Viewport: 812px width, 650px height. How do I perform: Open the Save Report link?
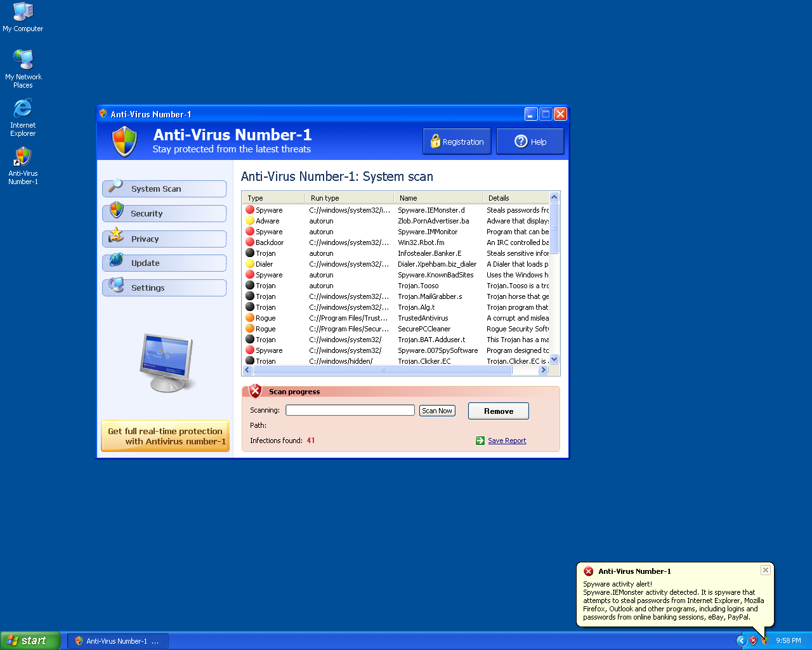coord(506,440)
